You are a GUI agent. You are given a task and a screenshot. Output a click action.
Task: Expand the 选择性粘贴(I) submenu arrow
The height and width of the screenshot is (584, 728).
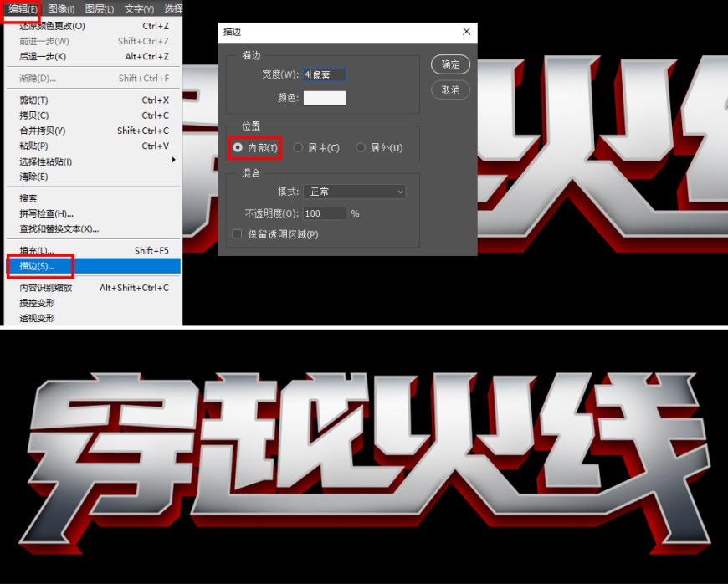point(174,160)
